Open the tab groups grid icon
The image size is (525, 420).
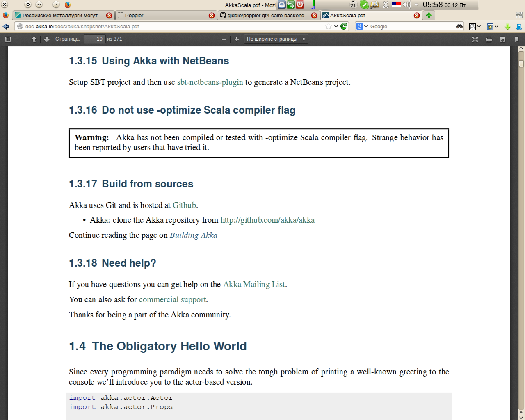tap(519, 16)
